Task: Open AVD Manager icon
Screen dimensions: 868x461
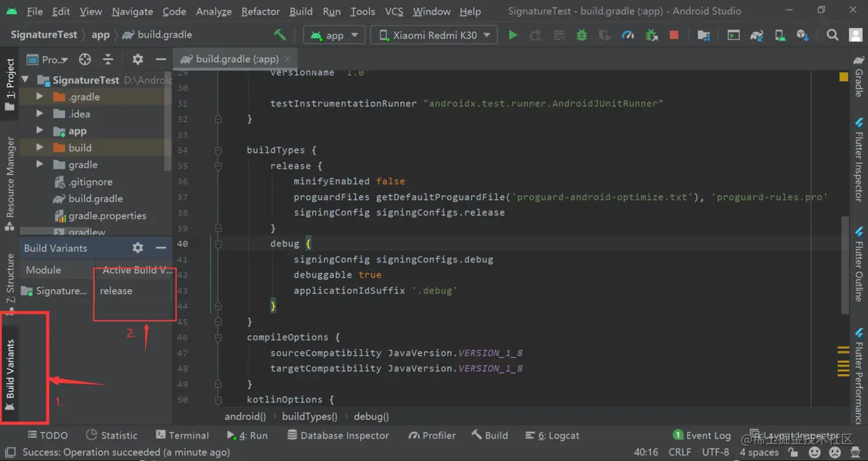Action: (x=780, y=35)
